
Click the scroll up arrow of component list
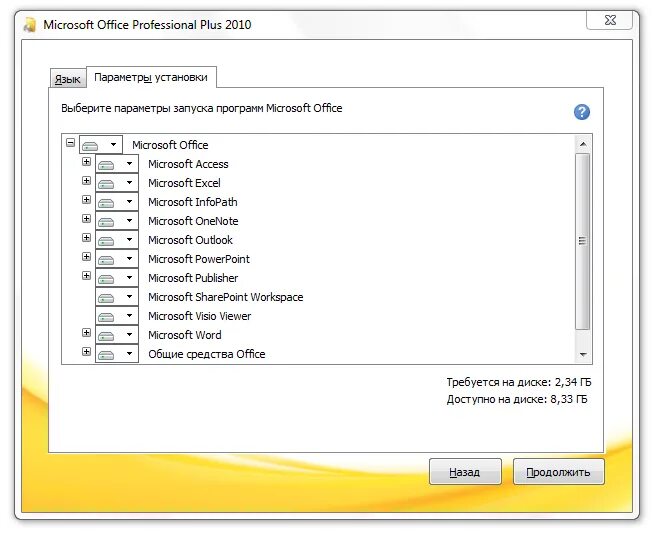click(583, 145)
